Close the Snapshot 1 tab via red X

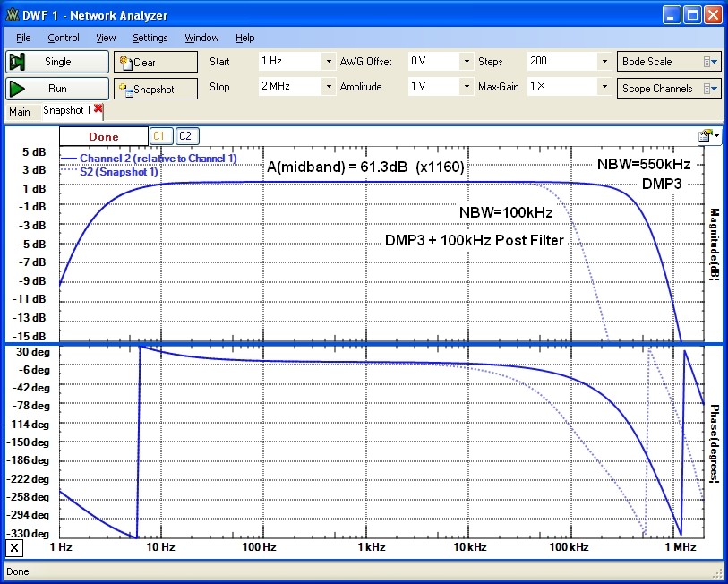(98, 110)
